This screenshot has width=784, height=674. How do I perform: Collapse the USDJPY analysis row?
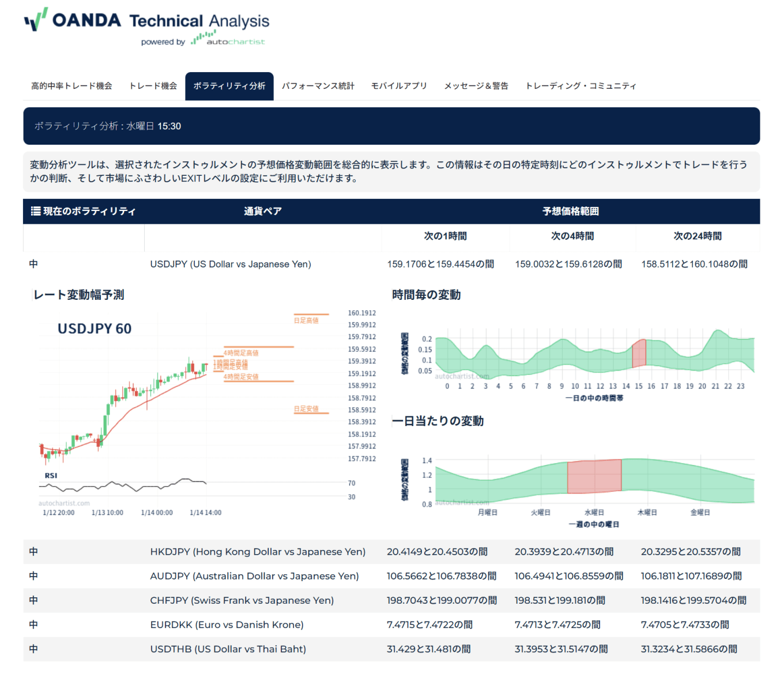point(229,264)
